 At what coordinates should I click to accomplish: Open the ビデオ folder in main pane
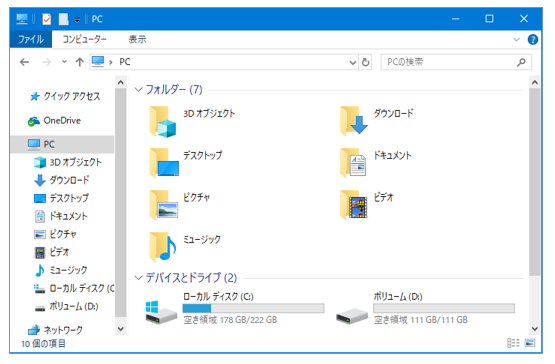(367, 205)
